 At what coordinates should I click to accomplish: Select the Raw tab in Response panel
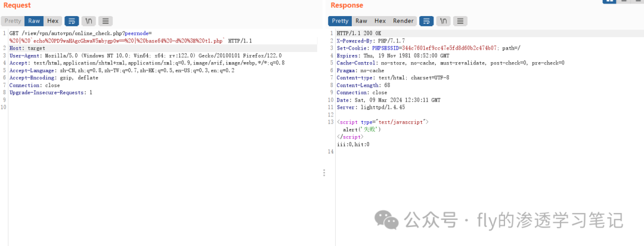point(361,21)
